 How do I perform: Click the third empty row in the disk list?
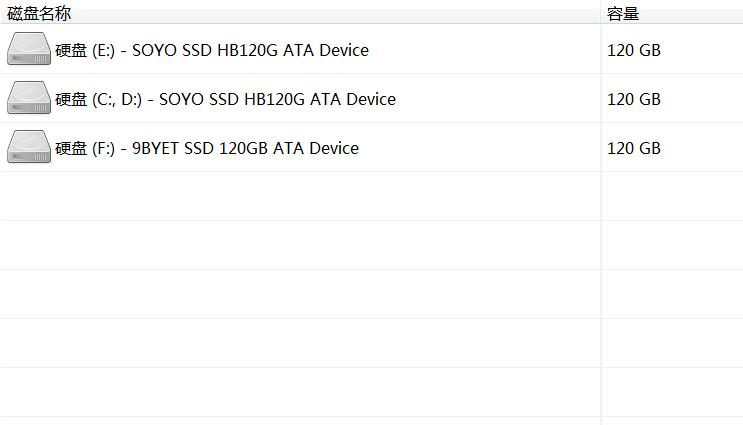click(x=372, y=294)
